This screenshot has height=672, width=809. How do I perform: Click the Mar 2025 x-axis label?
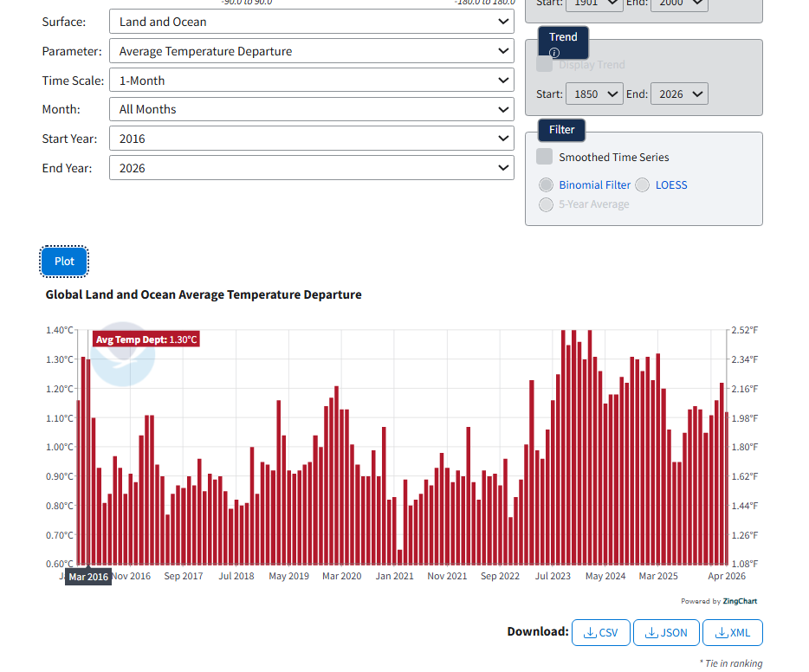click(658, 576)
